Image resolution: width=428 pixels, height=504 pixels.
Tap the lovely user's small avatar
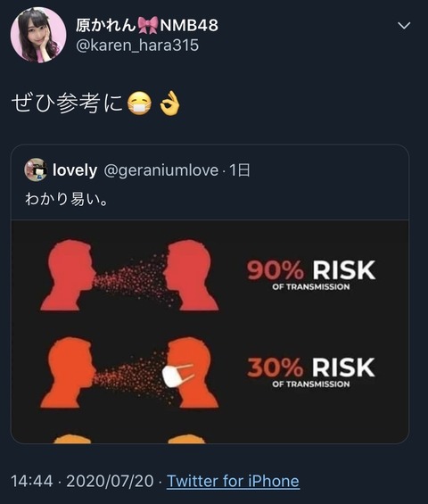[36, 169]
